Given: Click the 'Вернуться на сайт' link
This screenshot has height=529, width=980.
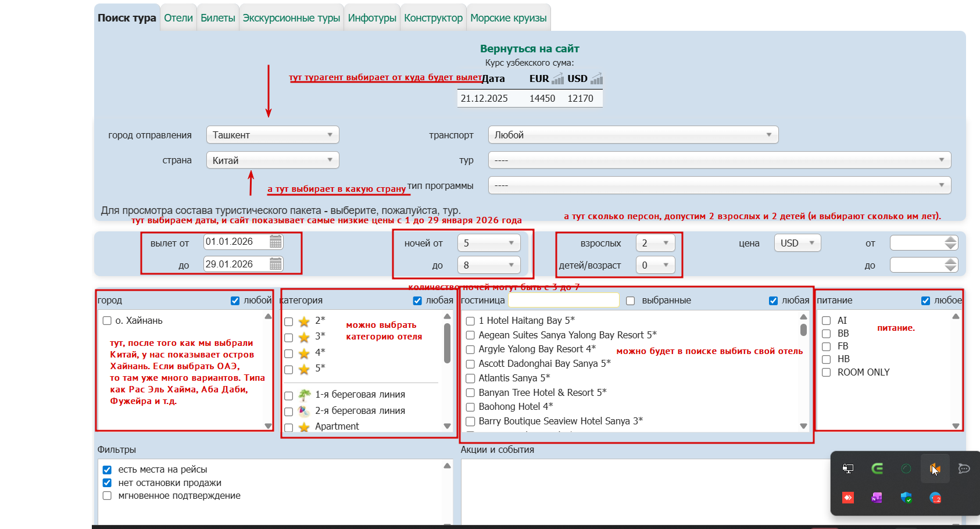Looking at the screenshot, I should (x=530, y=49).
